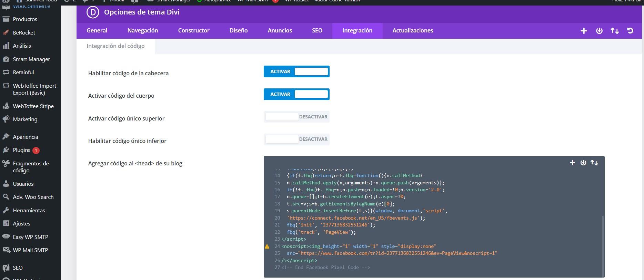Open Yoast SEO icon in sidebar

tap(6, 268)
